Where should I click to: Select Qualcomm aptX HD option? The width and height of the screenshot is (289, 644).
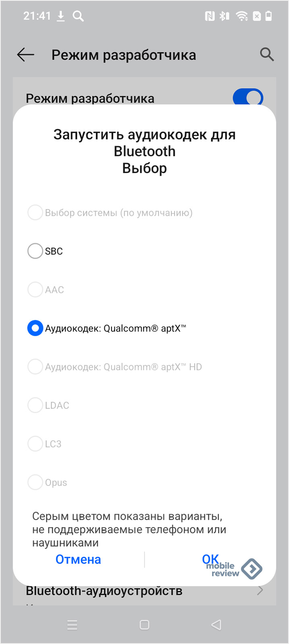35,367
